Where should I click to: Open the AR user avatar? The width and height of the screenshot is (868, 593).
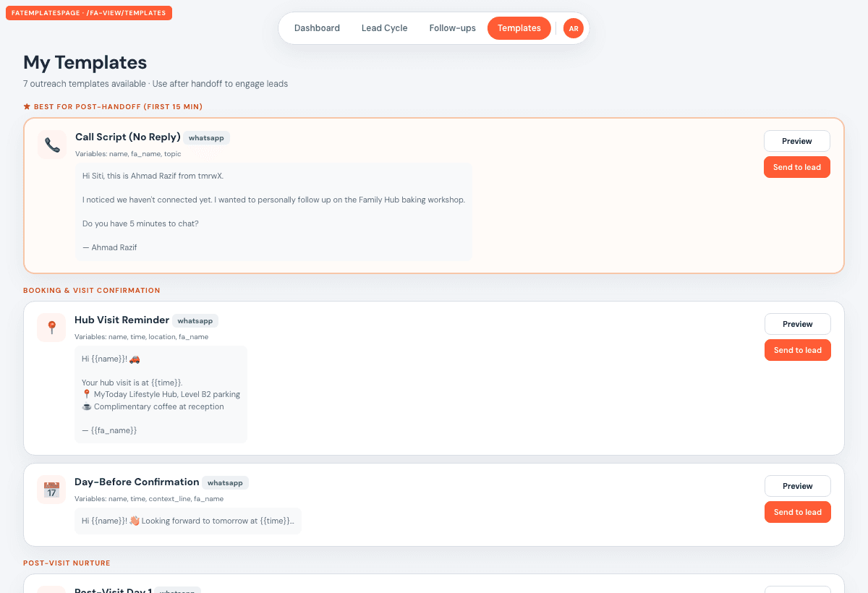[x=573, y=28]
